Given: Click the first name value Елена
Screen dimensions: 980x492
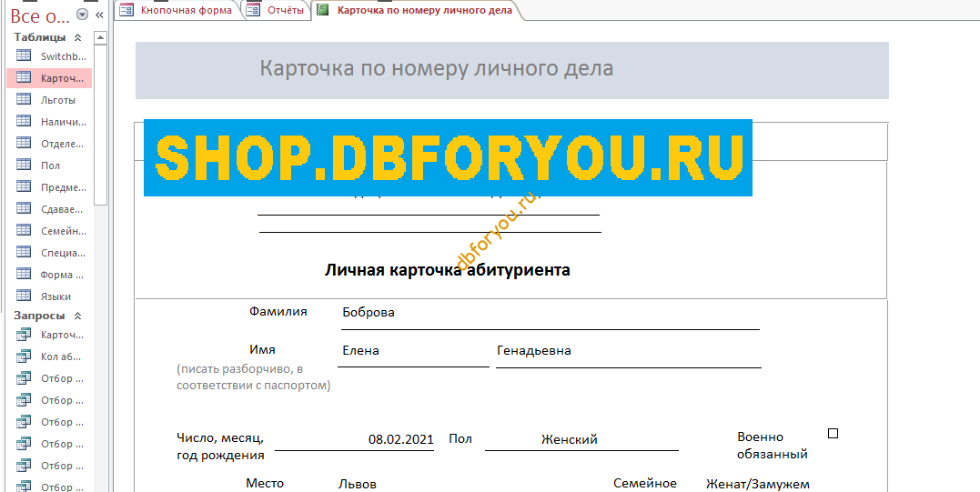Looking at the screenshot, I should coord(360,350).
